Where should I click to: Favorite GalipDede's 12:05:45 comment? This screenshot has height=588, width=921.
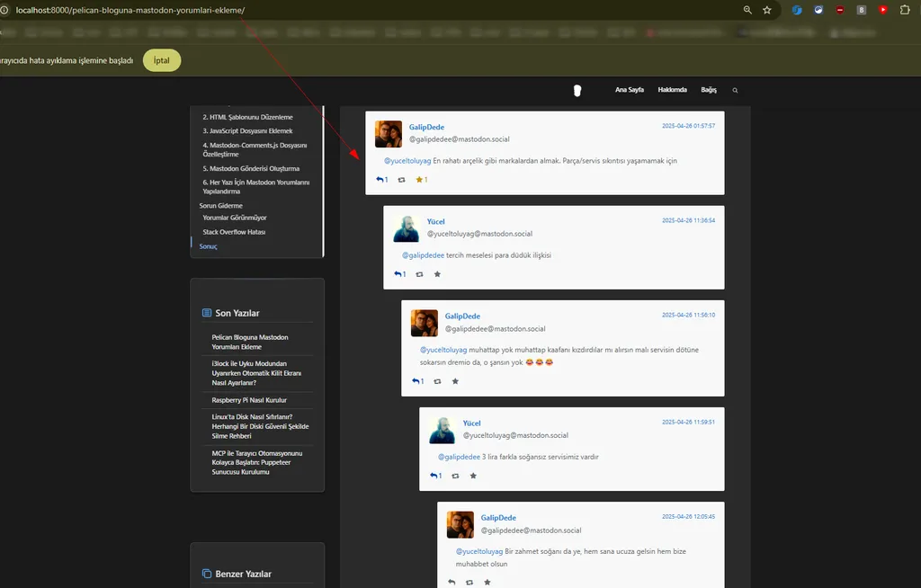(487, 582)
